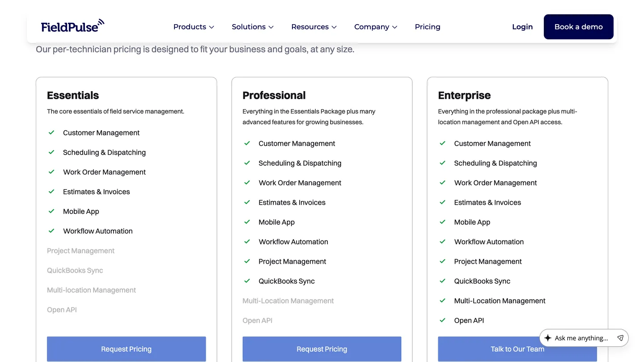Open the Resources navigation menu
This screenshot has height=362, width=644.
pos(314,27)
